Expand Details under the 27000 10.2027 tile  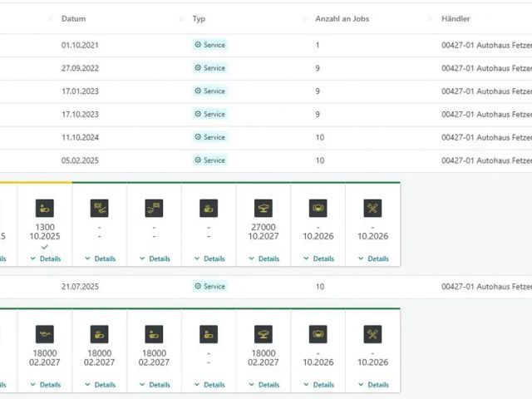tap(264, 259)
